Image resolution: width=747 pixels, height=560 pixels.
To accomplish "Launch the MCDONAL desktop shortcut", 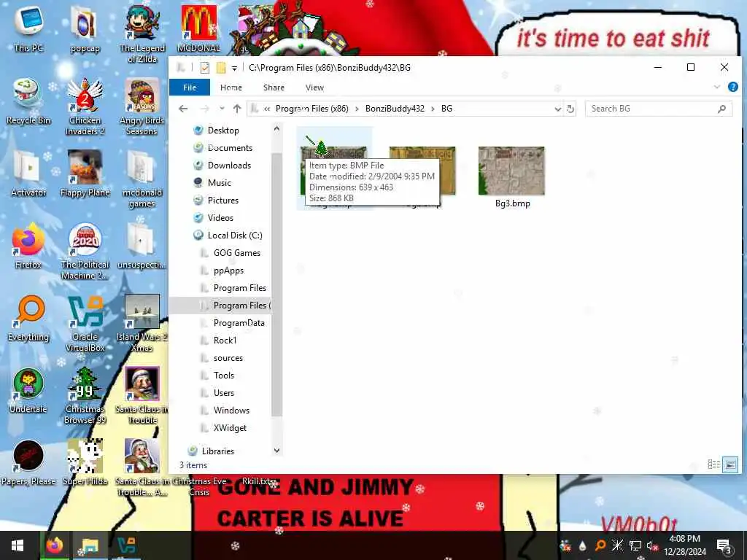I will tap(198, 28).
